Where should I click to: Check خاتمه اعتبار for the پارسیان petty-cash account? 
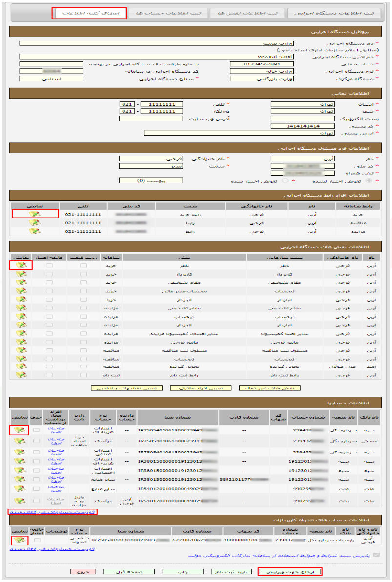tap(37, 540)
